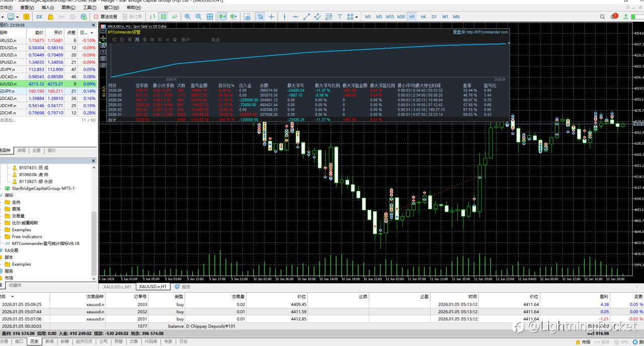
Task: Select the text label T tool
Action: [340, 17]
